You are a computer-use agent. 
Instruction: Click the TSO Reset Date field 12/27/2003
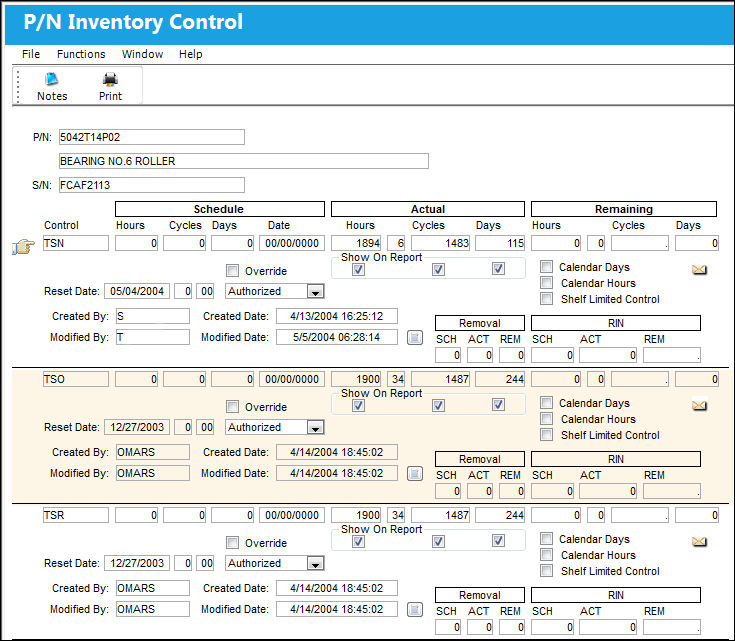tap(137, 427)
